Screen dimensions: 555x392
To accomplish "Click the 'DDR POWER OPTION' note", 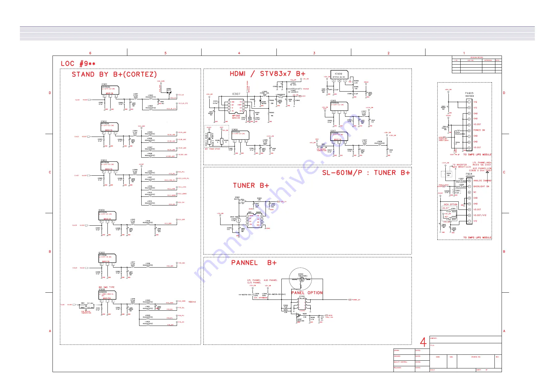I will (x=212, y=149).
